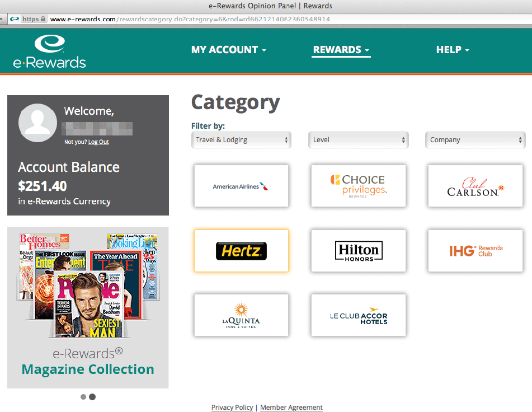Open the Rewards navigation menu
532x412 pixels.
(x=341, y=50)
